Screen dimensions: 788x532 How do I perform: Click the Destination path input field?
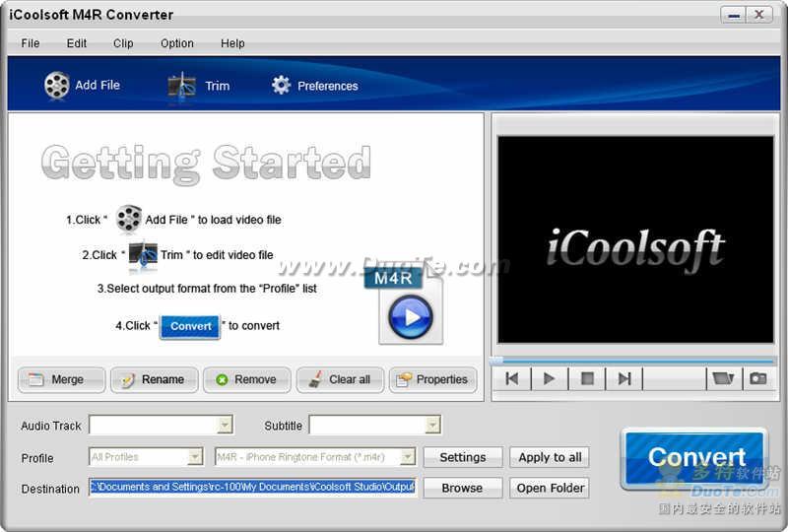[252, 487]
